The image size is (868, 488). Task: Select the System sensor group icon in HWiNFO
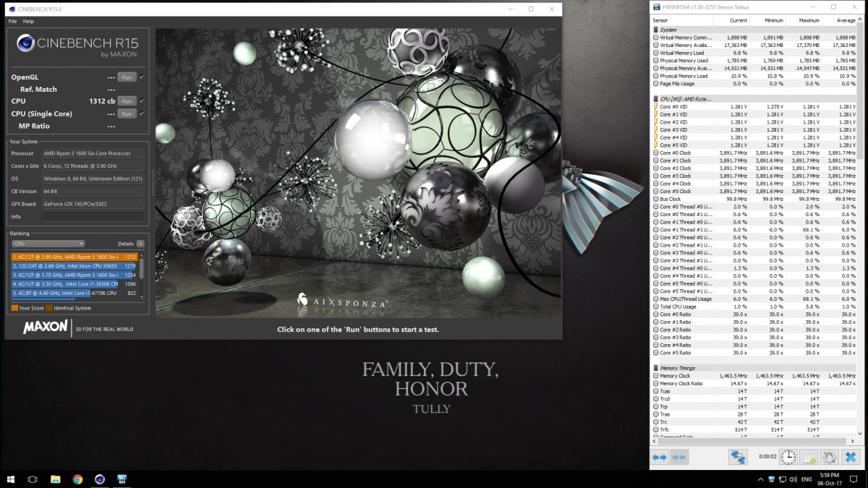655,30
